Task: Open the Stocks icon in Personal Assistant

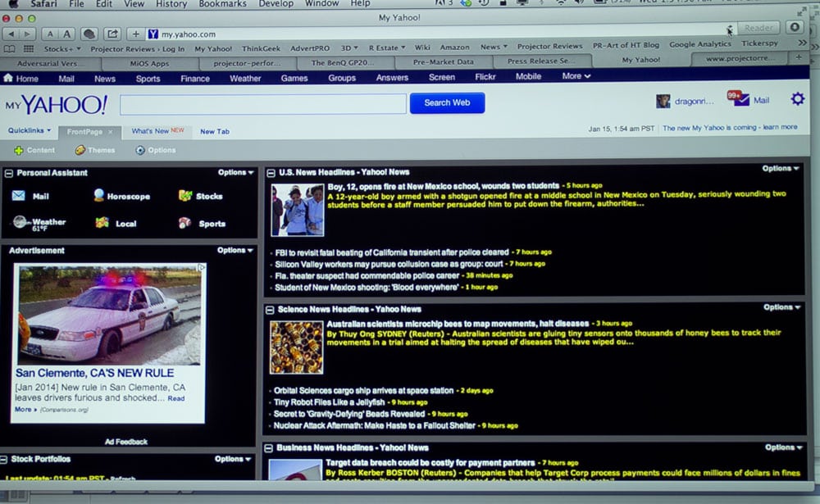Action: (185, 196)
